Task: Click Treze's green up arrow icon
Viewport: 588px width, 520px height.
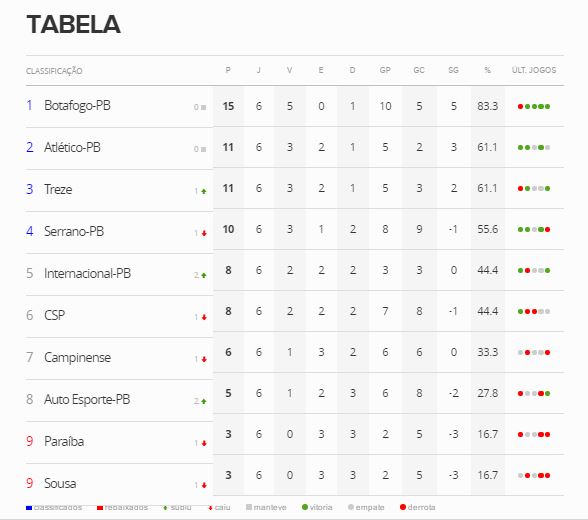Action: pyautogui.click(x=204, y=191)
